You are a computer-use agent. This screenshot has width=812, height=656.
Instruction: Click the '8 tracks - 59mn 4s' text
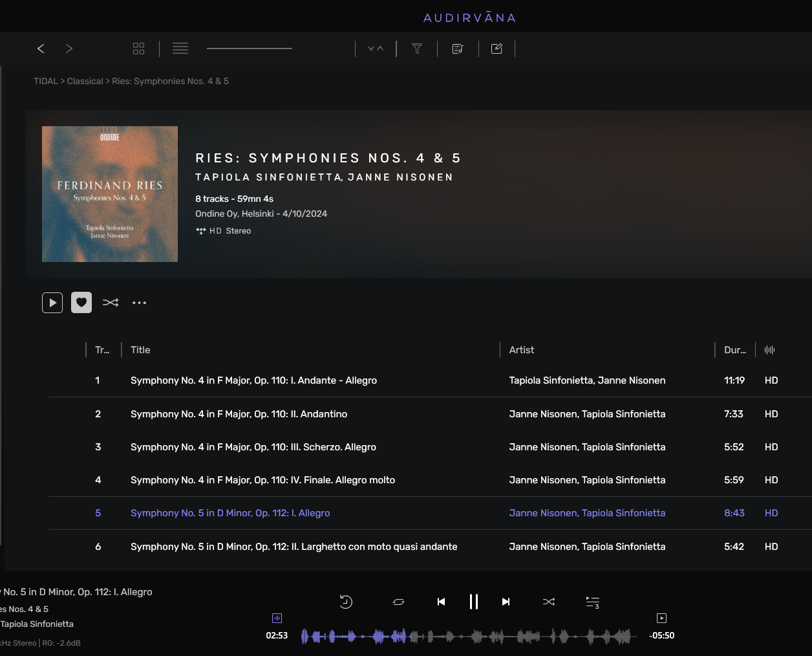pyautogui.click(x=234, y=199)
